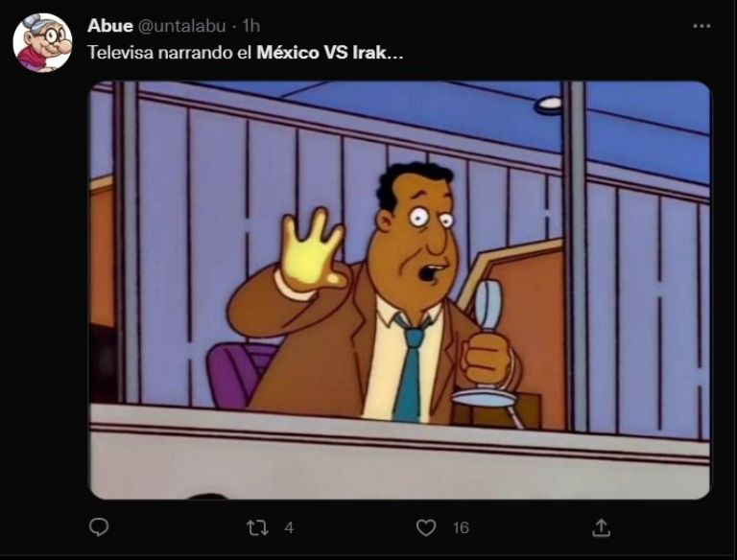View the retweet count of 4
The width and height of the screenshot is (737, 560).
289,528
